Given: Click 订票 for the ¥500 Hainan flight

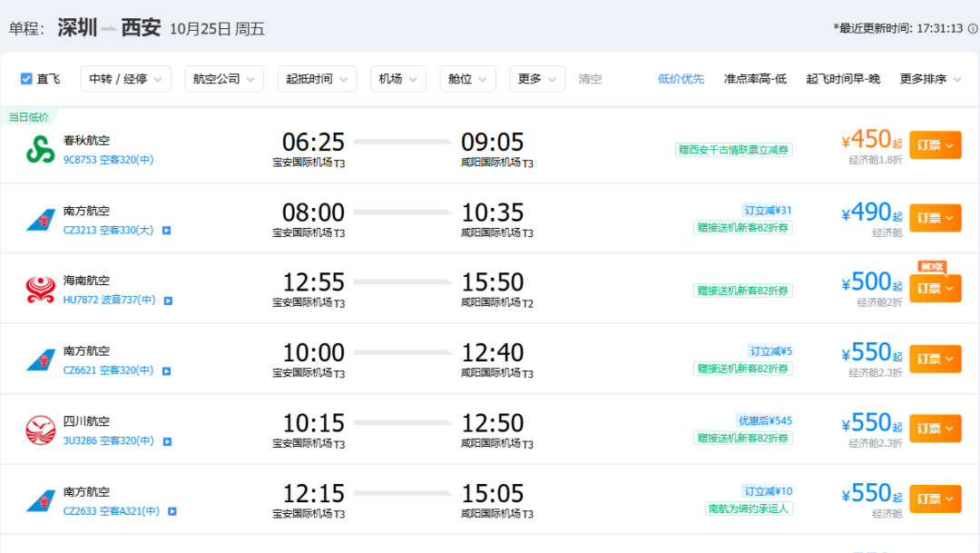Looking at the screenshot, I should tap(935, 289).
